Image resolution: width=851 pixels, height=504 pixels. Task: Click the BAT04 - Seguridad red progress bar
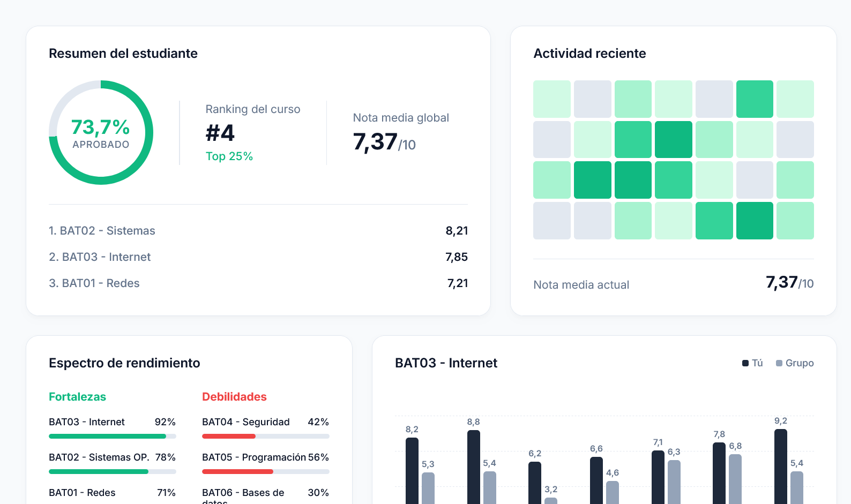(x=265, y=436)
